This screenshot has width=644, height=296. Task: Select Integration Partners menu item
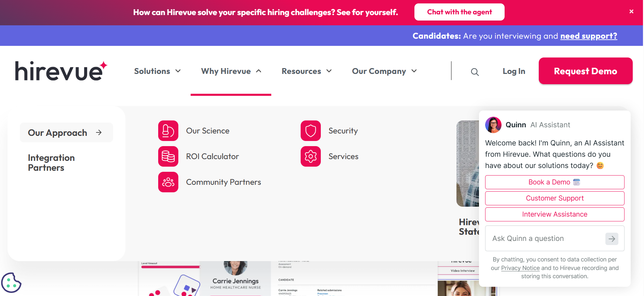(x=51, y=163)
